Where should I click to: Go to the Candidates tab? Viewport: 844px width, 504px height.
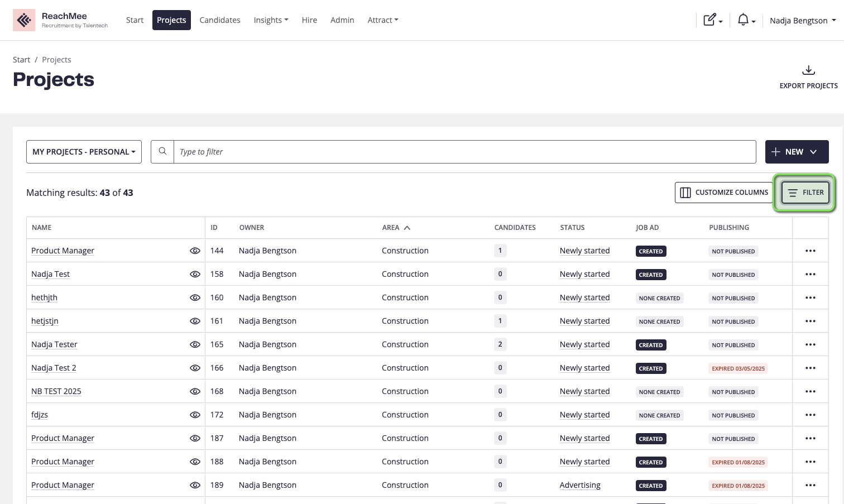click(x=220, y=20)
